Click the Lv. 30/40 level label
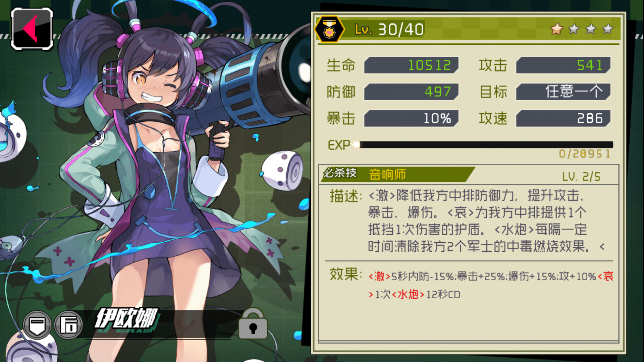Screen dimensions: 644x362 (x=389, y=29)
